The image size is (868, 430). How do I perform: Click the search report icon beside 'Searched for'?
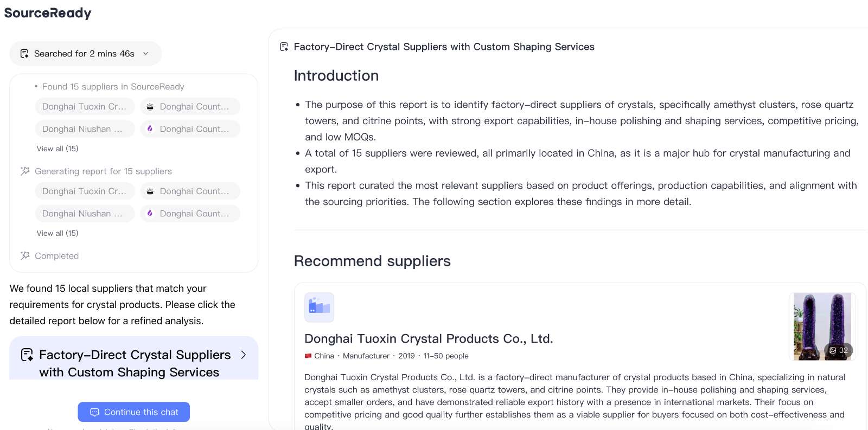(x=24, y=54)
